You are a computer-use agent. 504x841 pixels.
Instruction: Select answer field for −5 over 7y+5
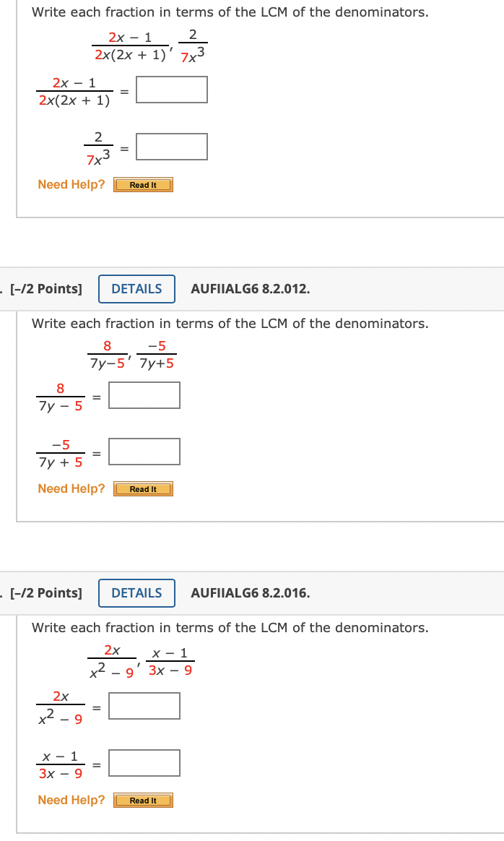click(x=144, y=451)
